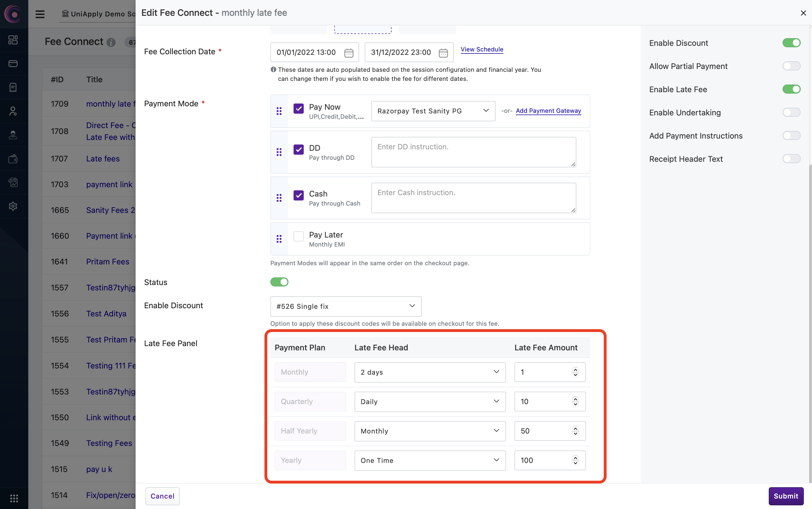Click the UniApply logo icon

13,14
